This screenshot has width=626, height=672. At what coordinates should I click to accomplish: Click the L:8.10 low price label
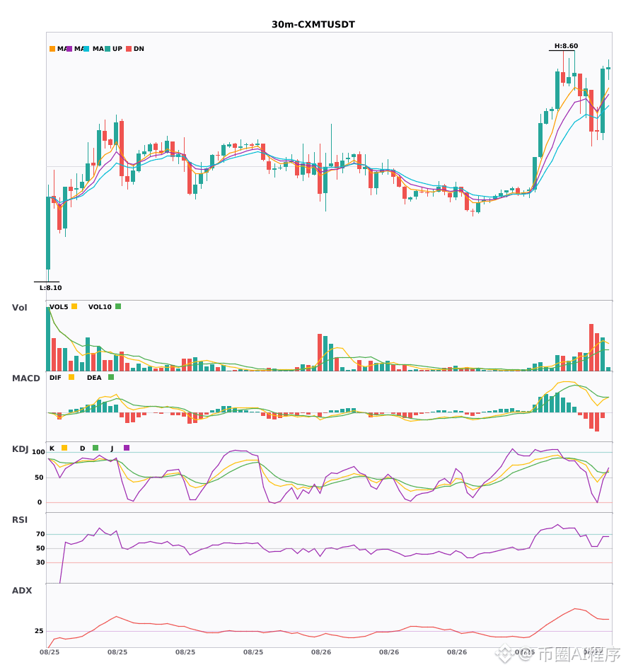(50, 288)
